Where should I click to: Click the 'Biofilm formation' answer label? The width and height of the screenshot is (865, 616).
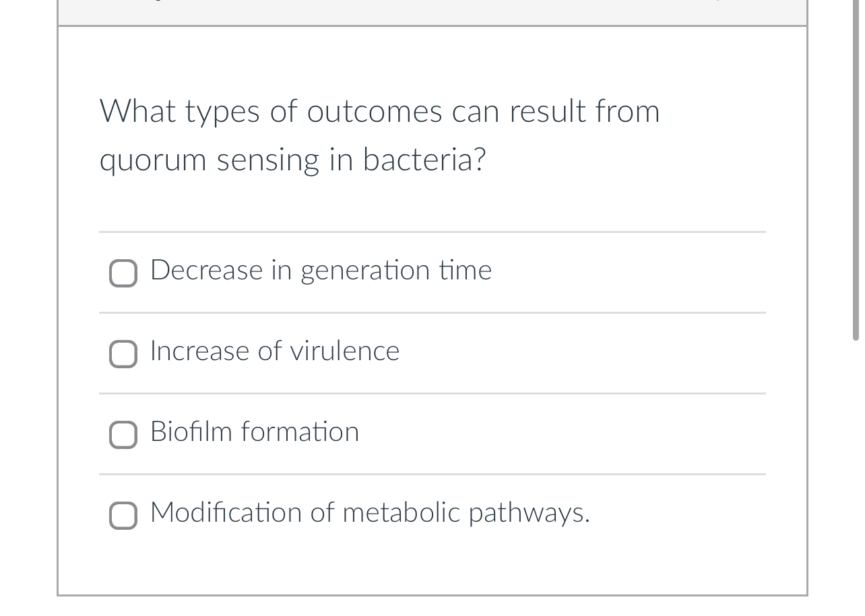[x=255, y=432]
